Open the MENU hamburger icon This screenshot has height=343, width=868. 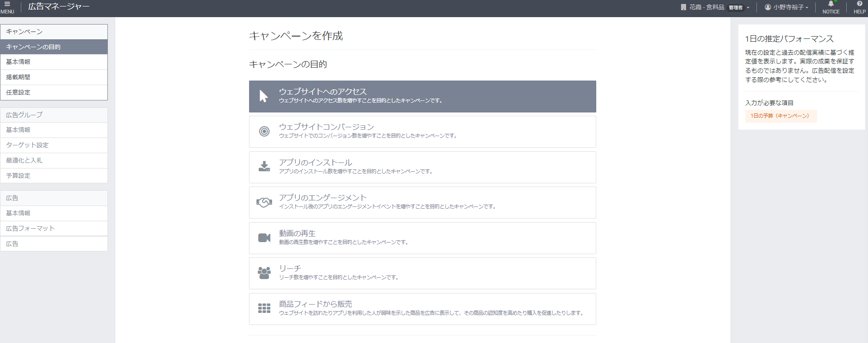click(7, 4)
